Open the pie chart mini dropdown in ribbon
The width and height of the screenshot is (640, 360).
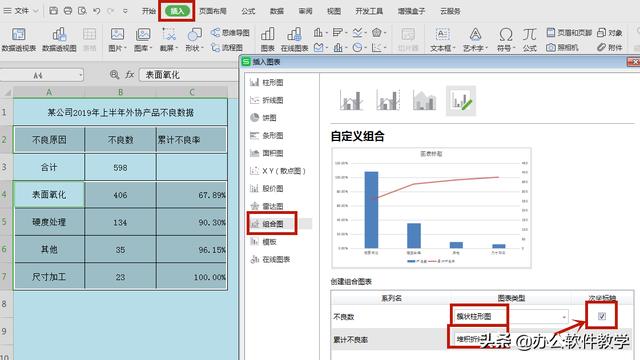click(x=360, y=47)
